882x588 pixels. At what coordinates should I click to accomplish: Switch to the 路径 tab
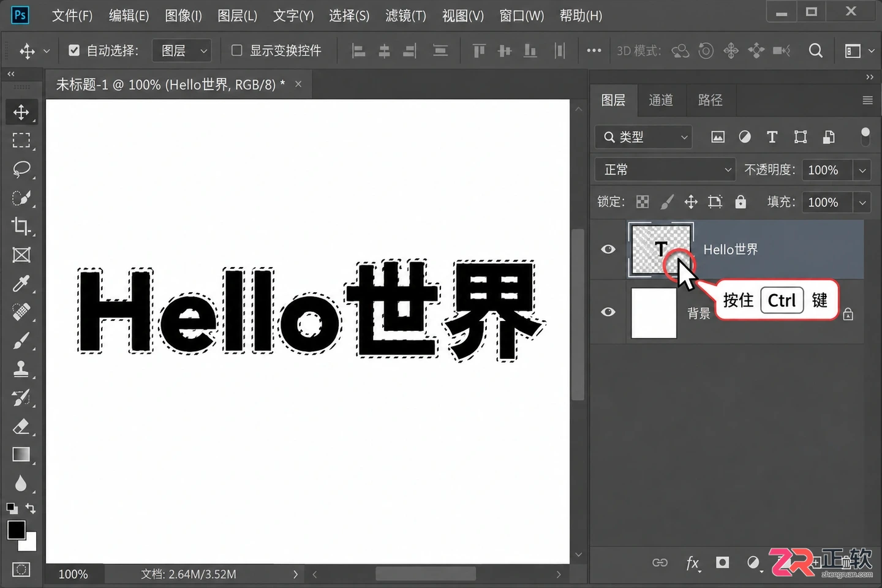[x=710, y=100]
